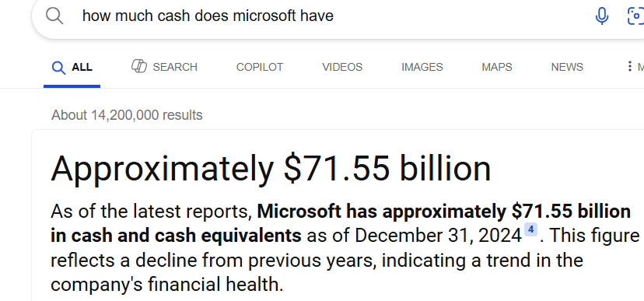Click the magnifying glass search icon

pos(54,16)
